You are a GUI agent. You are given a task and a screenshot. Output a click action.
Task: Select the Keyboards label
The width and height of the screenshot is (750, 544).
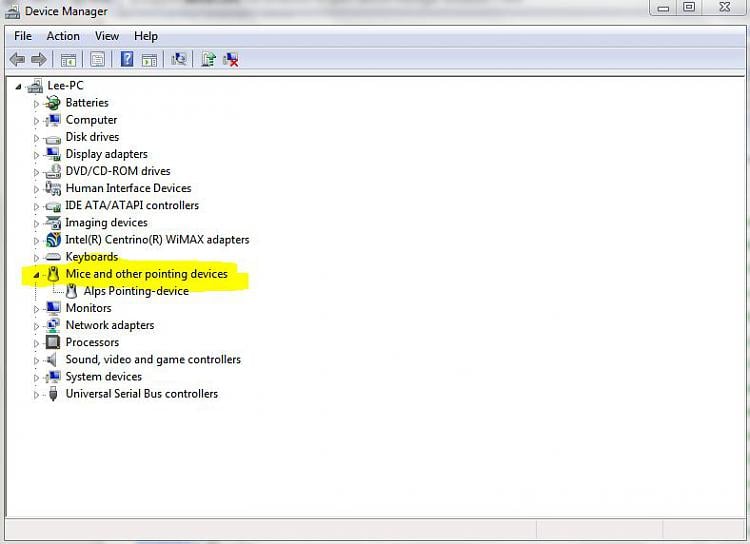92,257
